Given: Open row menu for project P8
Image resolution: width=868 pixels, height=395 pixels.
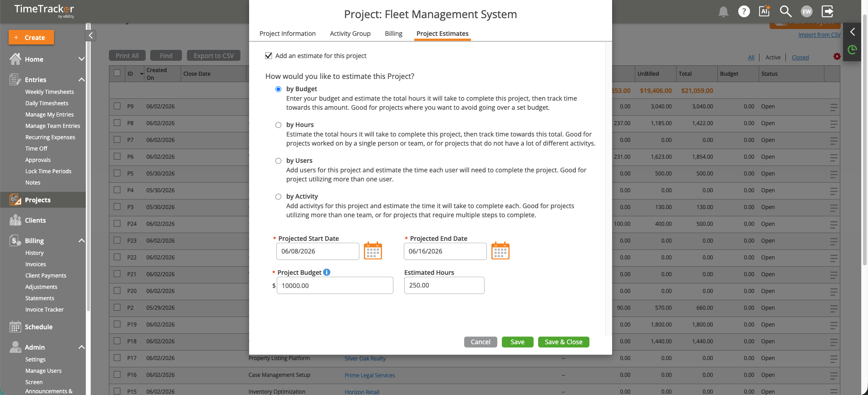Looking at the screenshot, I should (834, 124).
